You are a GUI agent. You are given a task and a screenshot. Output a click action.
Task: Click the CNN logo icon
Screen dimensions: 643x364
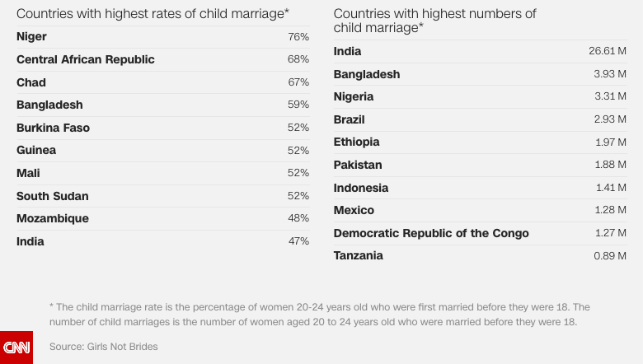pyautogui.click(x=16, y=348)
